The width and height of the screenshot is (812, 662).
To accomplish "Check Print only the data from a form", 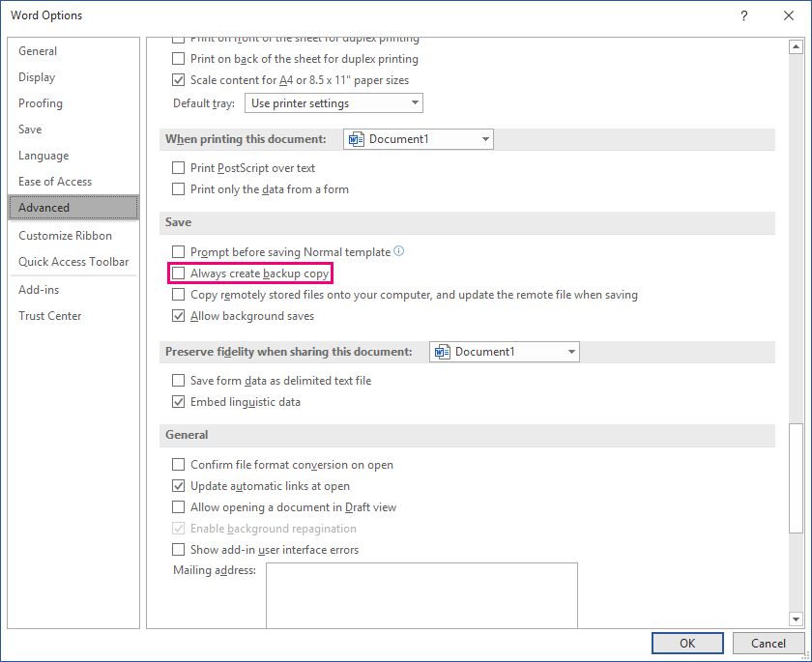I will tap(178, 188).
